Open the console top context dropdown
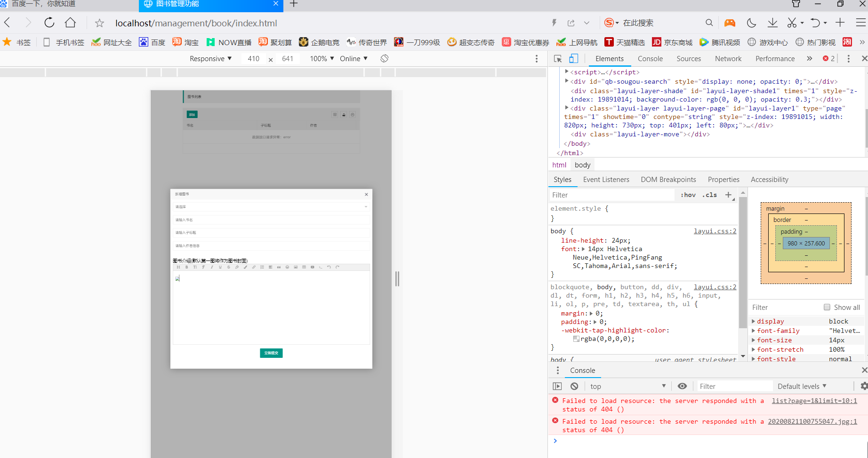The height and width of the screenshot is (458, 868). (x=628, y=386)
